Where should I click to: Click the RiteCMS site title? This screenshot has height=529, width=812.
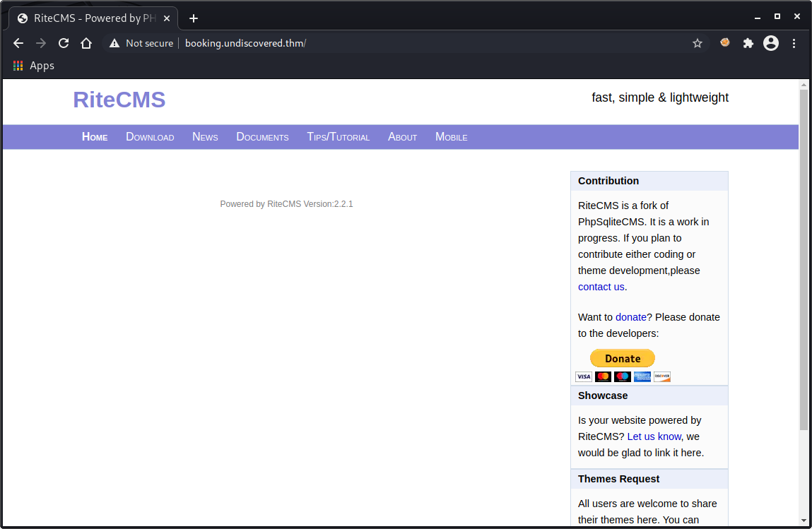[119, 100]
